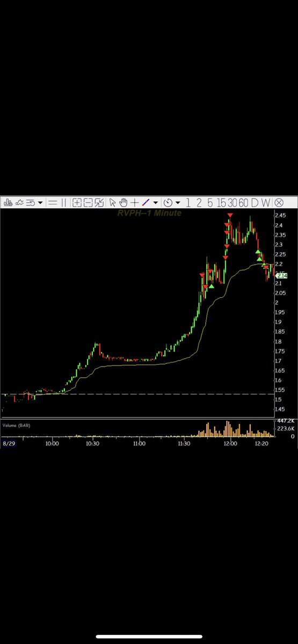Select the vertical lines tool
The height and width of the screenshot is (644, 298).
(63, 202)
